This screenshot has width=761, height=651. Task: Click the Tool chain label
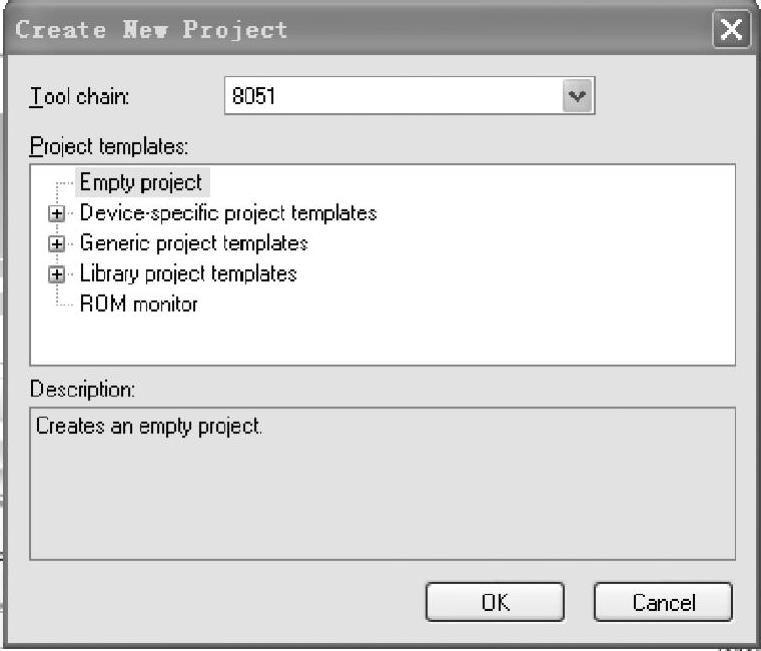point(79,96)
